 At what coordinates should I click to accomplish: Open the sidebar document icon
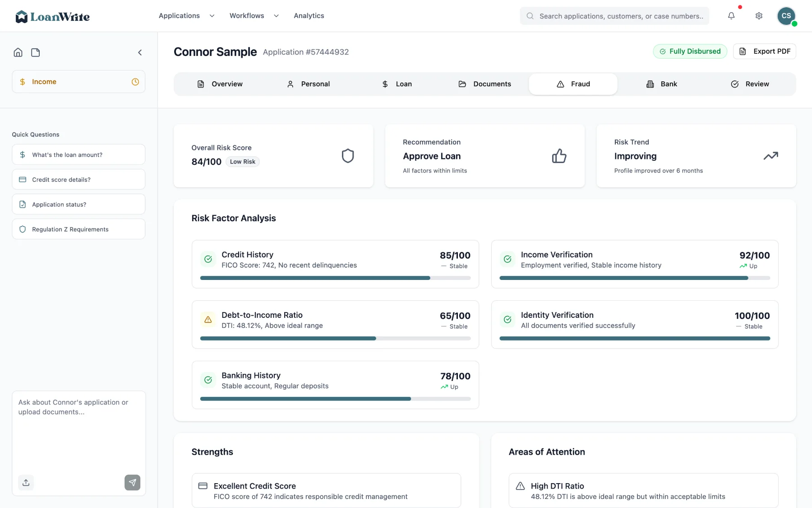pos(36,52)
